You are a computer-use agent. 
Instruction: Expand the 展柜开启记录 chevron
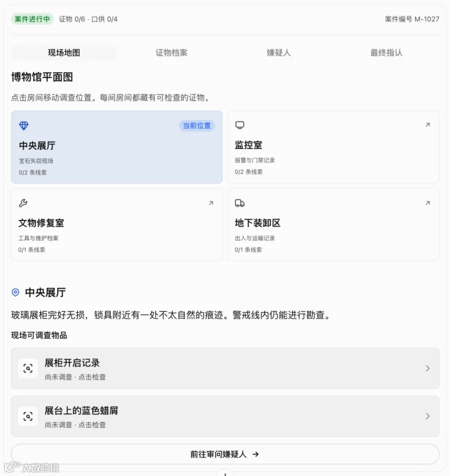[x=427, y=368]
